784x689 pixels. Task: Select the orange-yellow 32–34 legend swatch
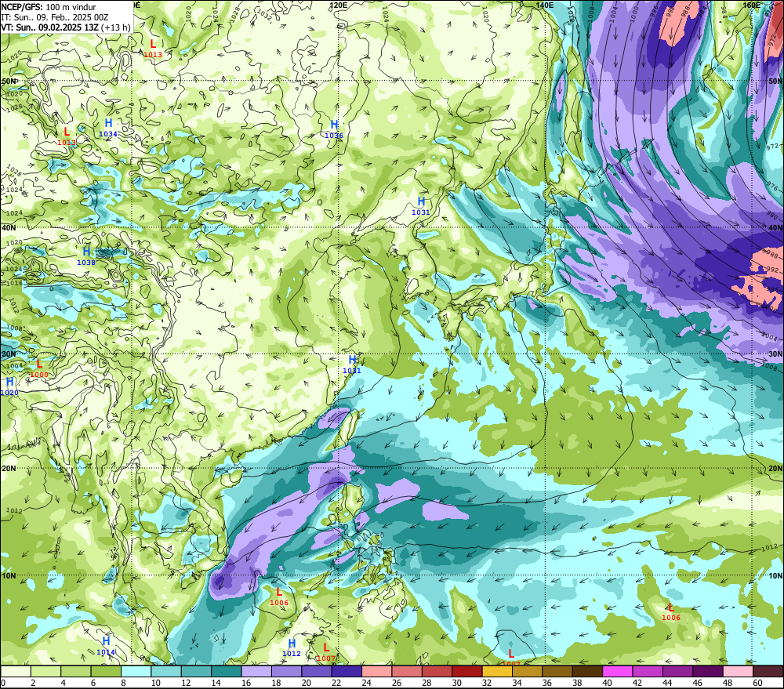[x=497, y=671]
